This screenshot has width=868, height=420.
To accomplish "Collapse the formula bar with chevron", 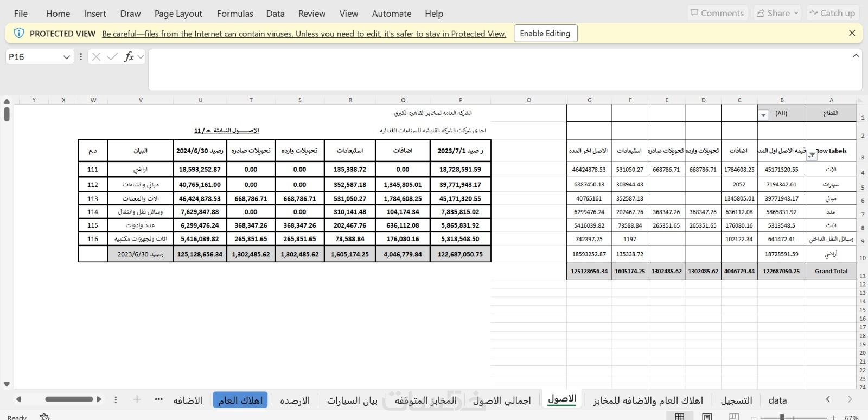I will tap(856, 56).
